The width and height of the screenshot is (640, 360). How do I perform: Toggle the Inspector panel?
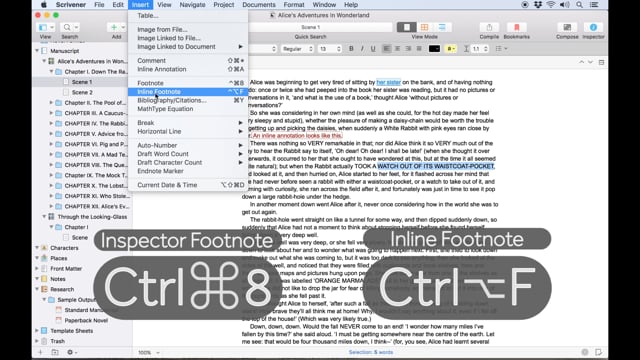593,27
